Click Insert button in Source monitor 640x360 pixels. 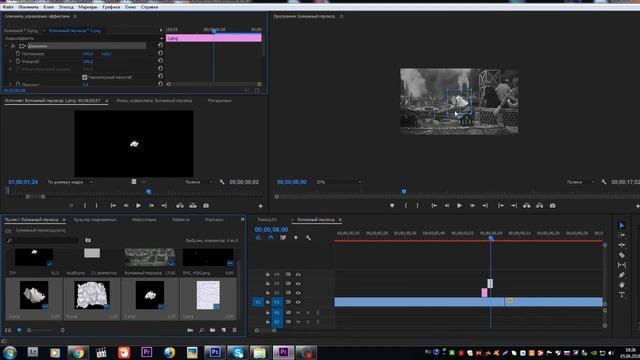pyautogui.click(x=180, y=206)
